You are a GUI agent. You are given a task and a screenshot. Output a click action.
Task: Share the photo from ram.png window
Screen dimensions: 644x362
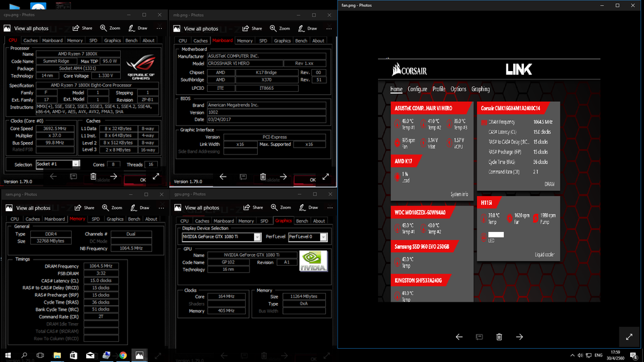tap(84, 208)
